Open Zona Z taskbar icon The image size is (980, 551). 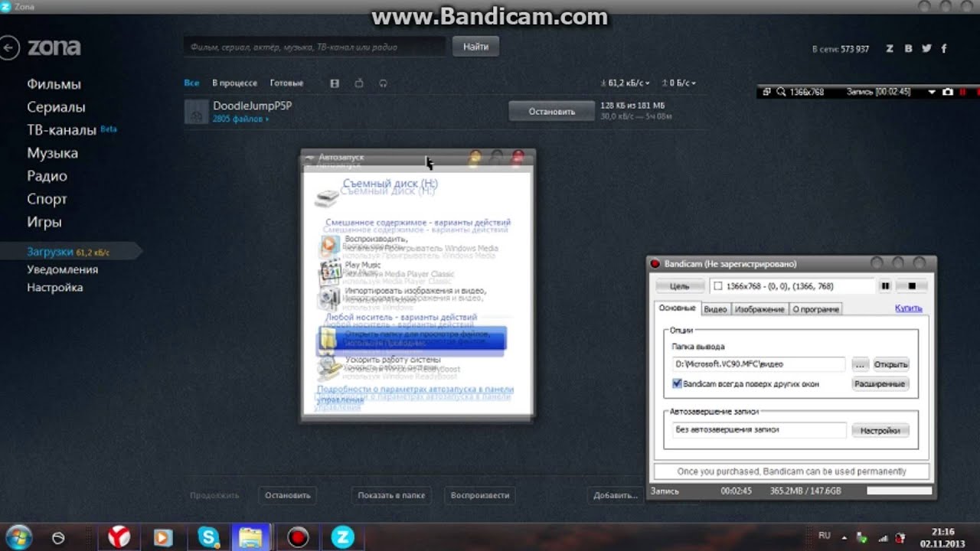pyautogui.click(x=342, y=537)
